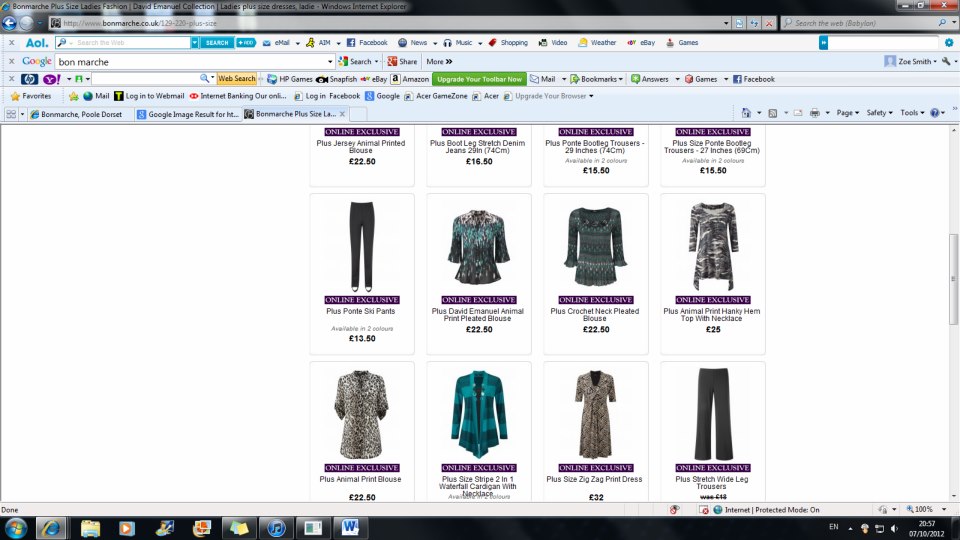Open the Tools menu in command bar
Viewport: 960px width, 540px height.
[912, 113]
